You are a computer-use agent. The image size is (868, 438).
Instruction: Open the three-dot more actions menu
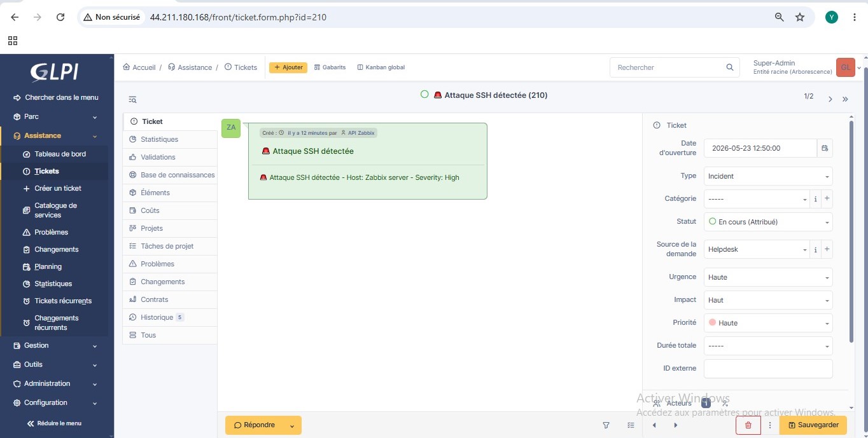click(x=770, y=425)
